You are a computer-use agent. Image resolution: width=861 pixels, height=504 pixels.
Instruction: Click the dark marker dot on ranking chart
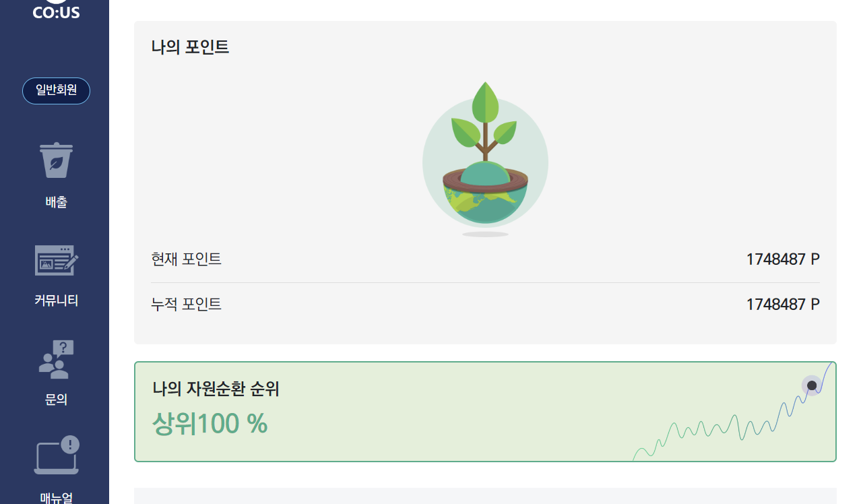click(x=812, y=385)
